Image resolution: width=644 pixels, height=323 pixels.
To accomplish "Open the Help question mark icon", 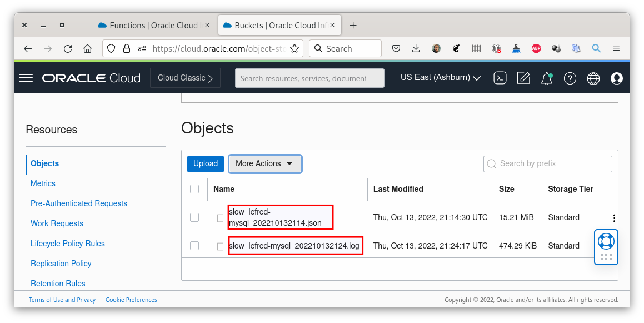I will 570,78.
